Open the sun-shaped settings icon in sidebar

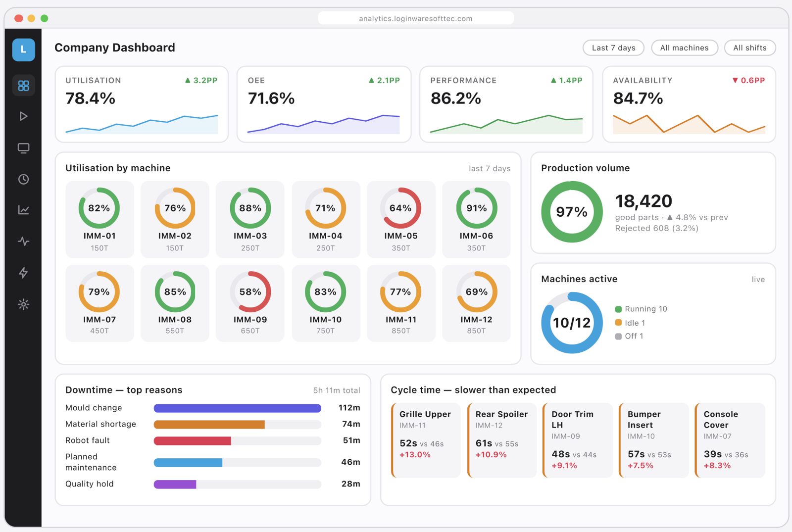[x=23, y=304]
